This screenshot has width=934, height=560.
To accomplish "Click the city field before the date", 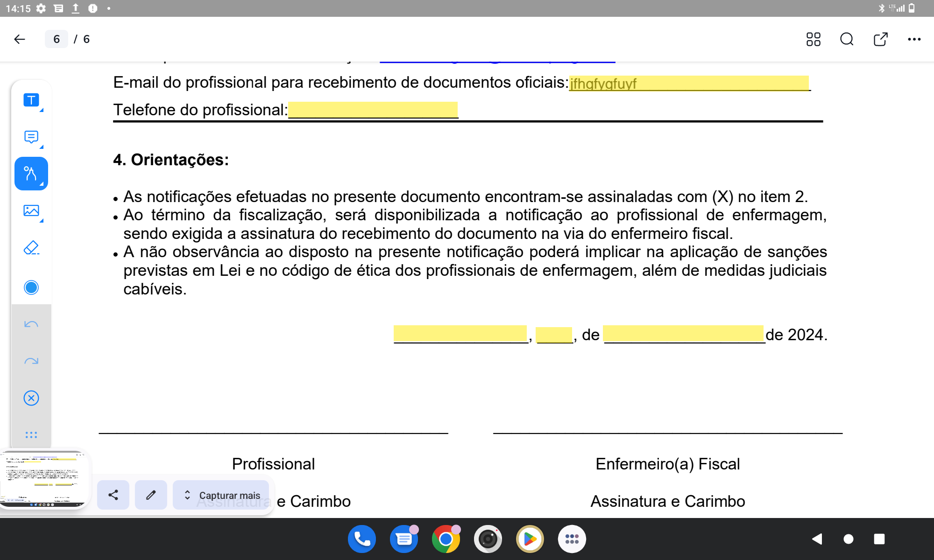I will tap(460, 334).
